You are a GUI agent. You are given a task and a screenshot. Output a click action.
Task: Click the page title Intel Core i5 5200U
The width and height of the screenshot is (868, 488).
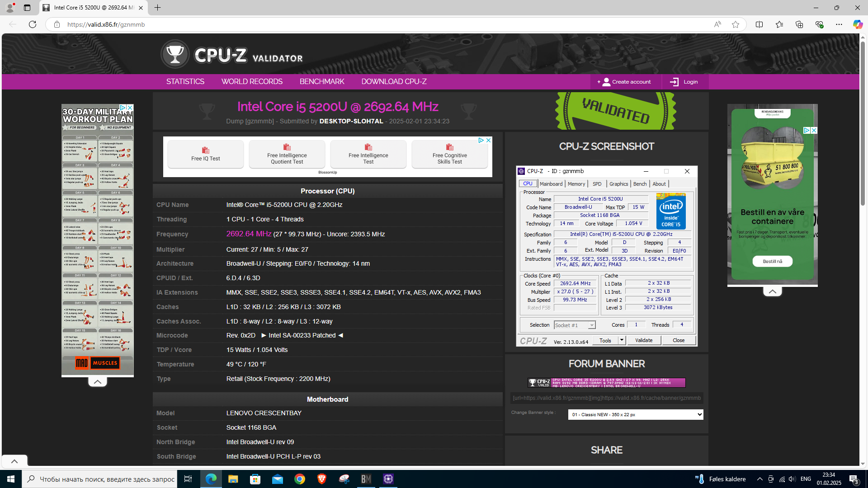tap(338, 107)
